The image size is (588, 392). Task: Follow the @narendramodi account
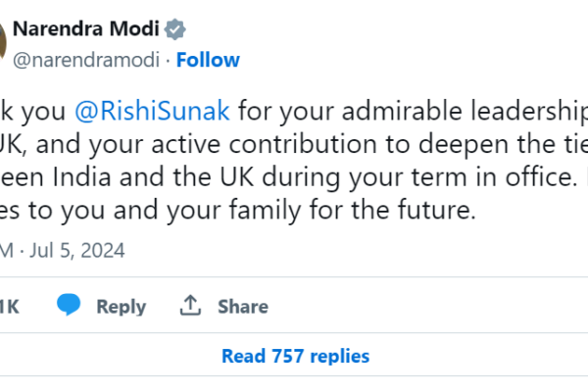[x=208, y=60]
